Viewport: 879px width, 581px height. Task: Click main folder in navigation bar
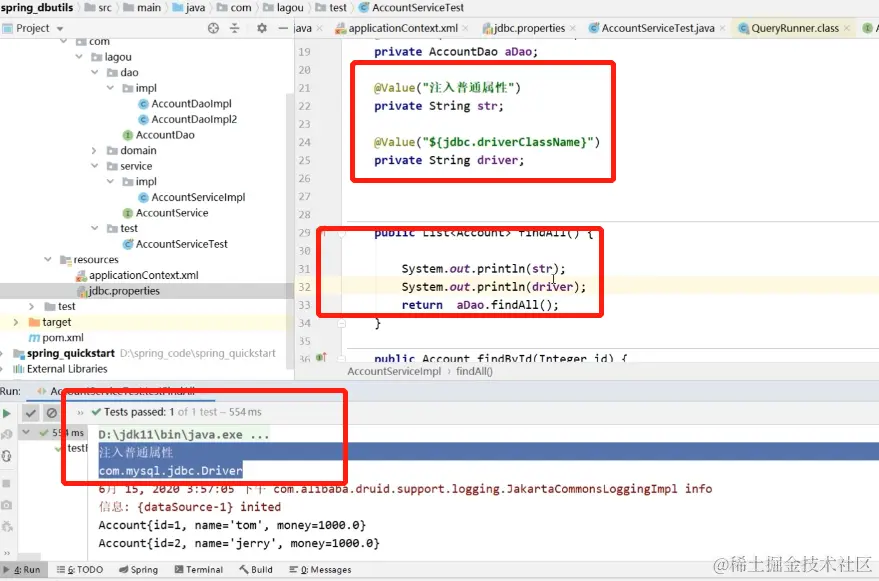click(x=142, y=8)
